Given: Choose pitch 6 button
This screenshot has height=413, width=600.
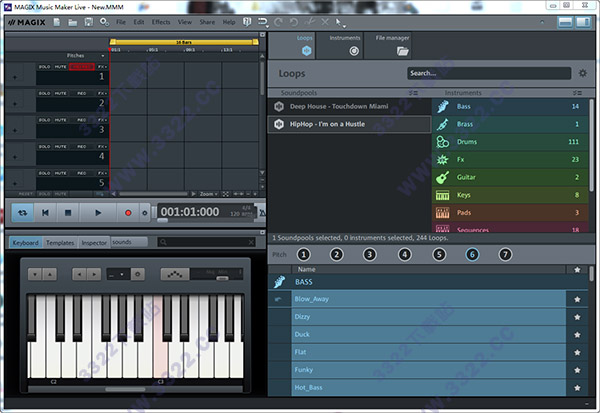Looking at the screenshot, I should 472,255.
